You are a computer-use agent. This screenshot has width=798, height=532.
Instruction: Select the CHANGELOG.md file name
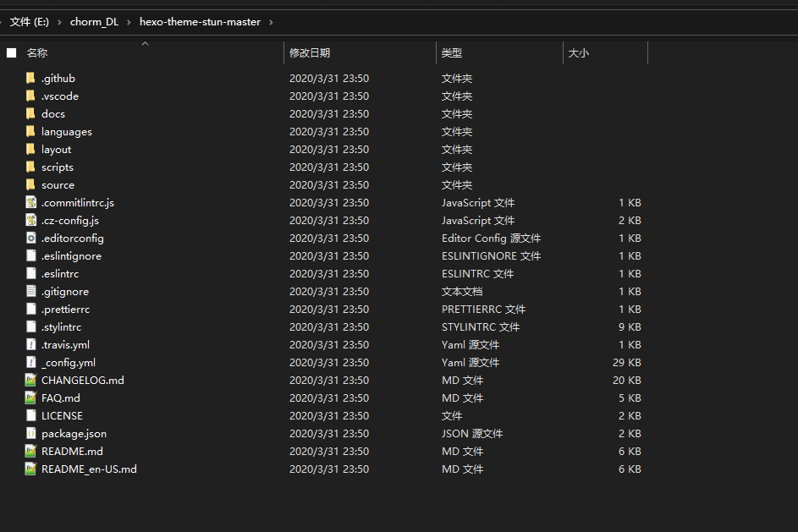(x=83, y=381)
